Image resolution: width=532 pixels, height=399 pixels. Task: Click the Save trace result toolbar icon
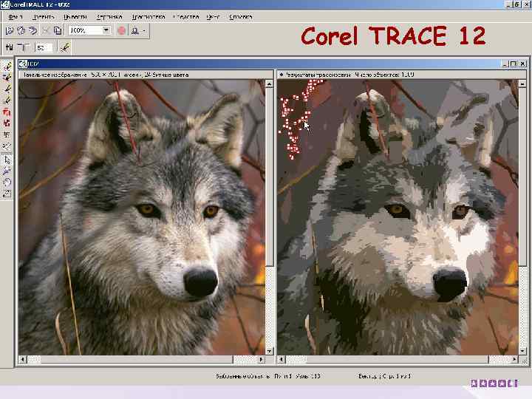point(33,31)
